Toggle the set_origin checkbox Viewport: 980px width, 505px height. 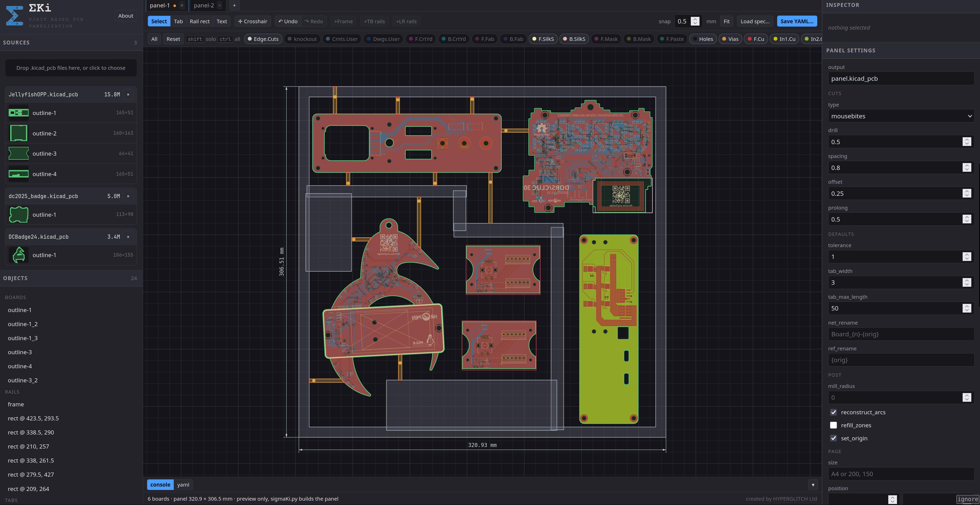pos(833,438)
